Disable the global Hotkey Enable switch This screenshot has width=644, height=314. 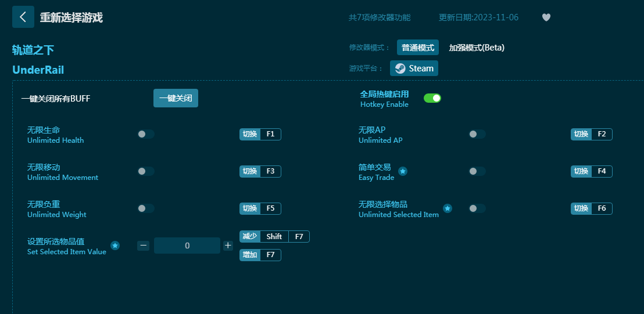[432, 98]
